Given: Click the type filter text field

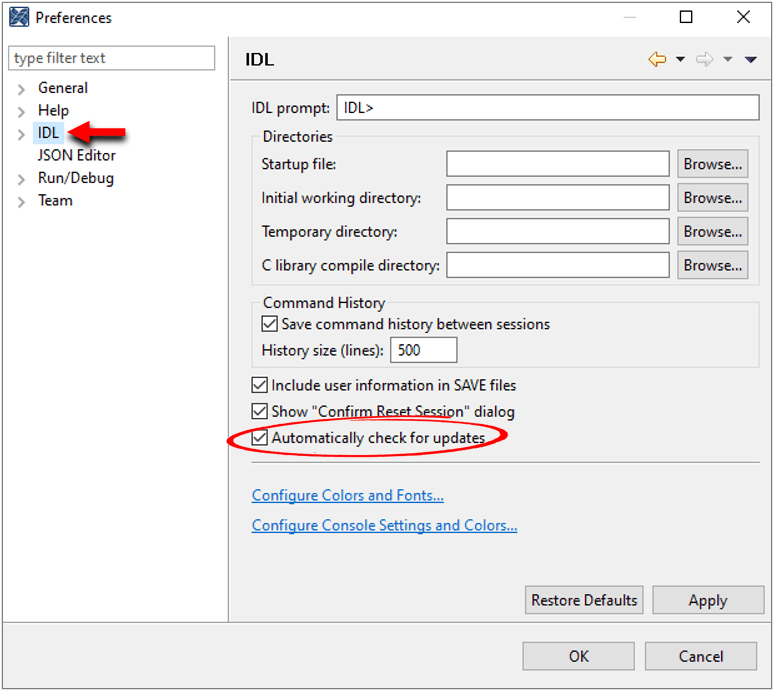Looking at the screenshot, I should pyautogui.click(x=112, y=58).
